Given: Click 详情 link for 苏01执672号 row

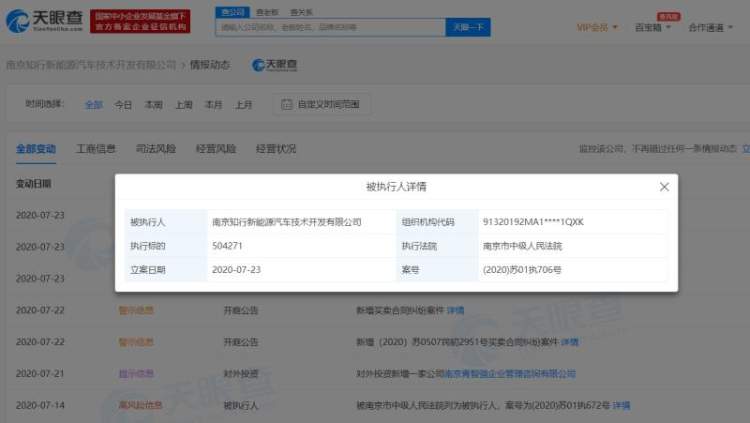Looking at the screenshot, I should click(621, 405).
